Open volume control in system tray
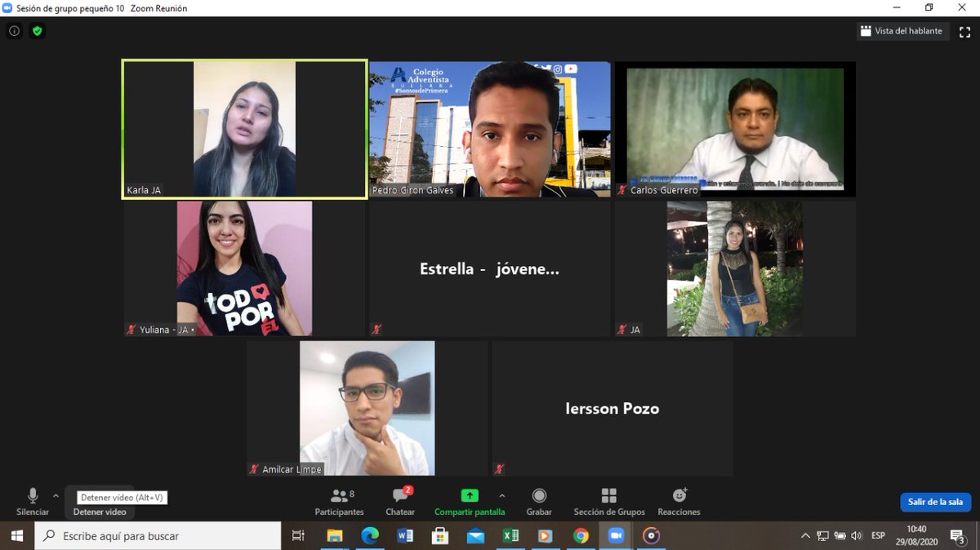Screen dimensions: 980x550 click(857, 536)
